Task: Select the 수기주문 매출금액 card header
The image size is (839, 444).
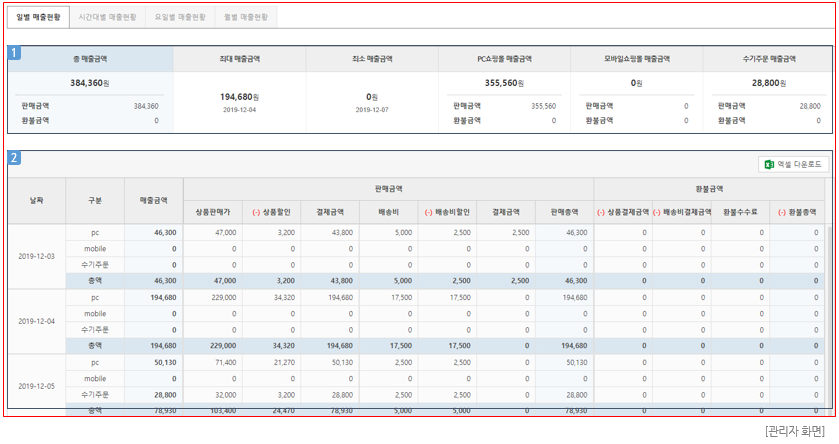Action: pyautogui.click(x=769, y=60)
